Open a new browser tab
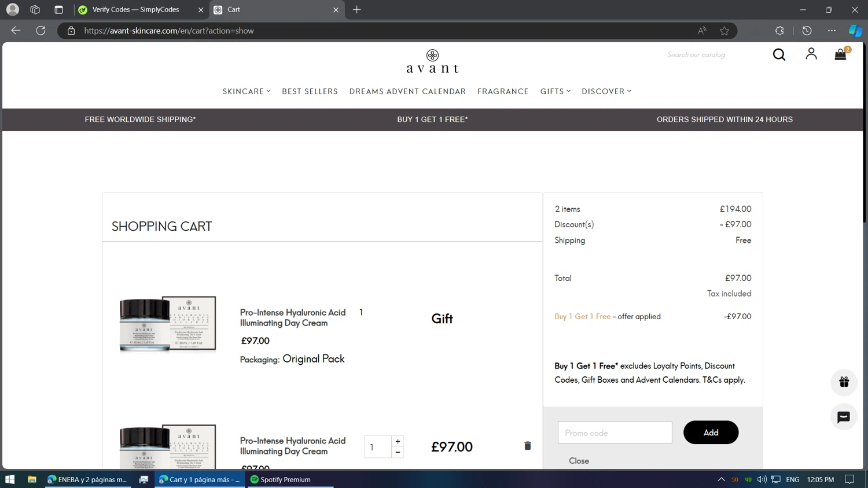 click(357, 10)
